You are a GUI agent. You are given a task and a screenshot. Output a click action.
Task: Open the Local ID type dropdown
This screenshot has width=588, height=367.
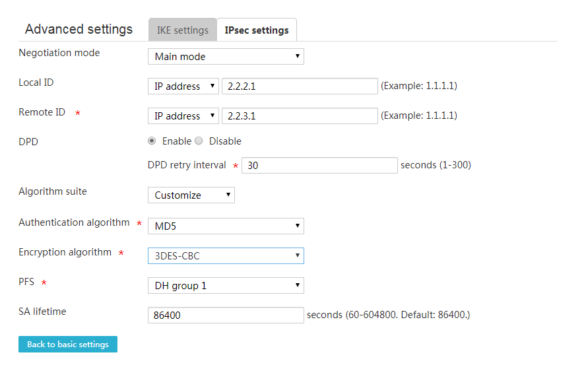183,86
